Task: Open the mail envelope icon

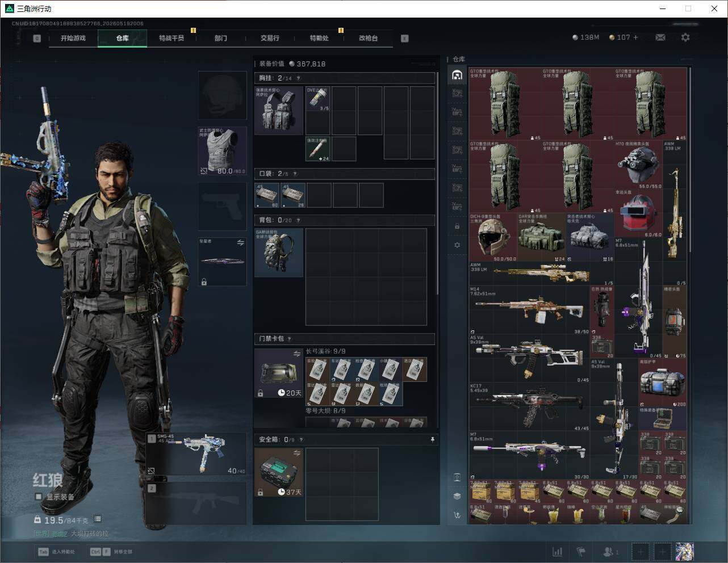Action: pos(660,37)
